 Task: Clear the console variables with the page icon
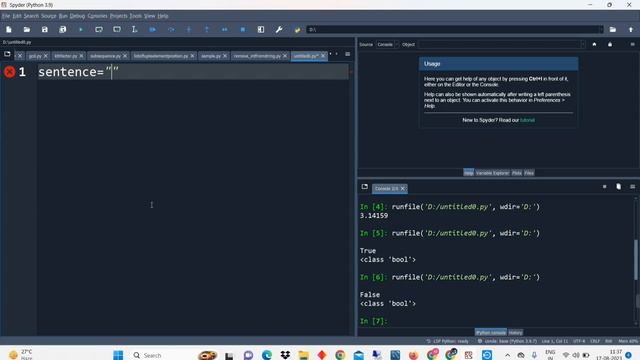618,187
